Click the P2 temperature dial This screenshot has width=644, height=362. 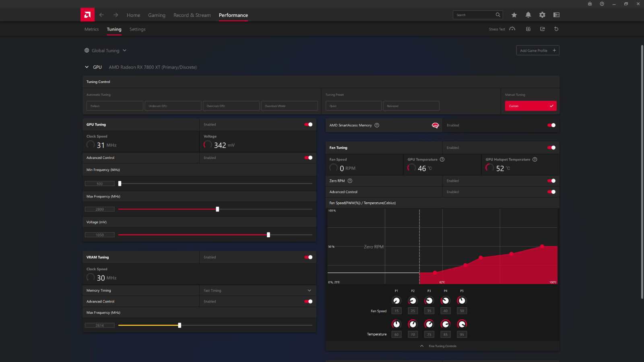click(413, 324)
